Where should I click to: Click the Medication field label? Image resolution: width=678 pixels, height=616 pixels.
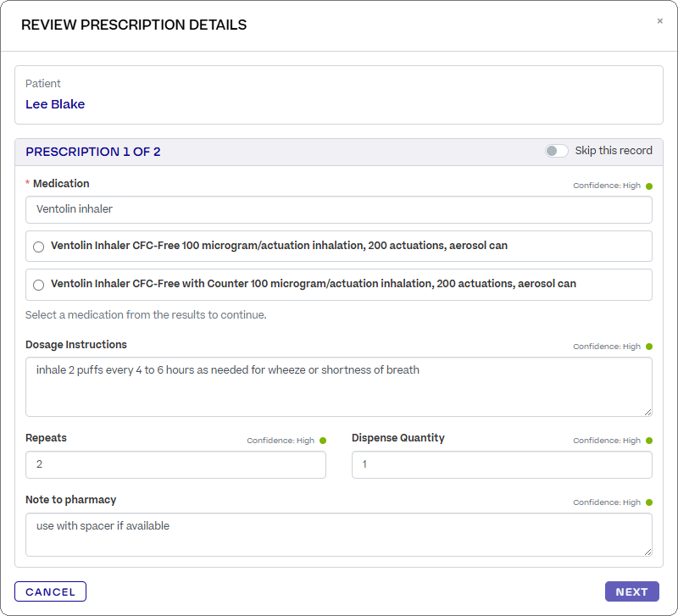click(61, 184)
